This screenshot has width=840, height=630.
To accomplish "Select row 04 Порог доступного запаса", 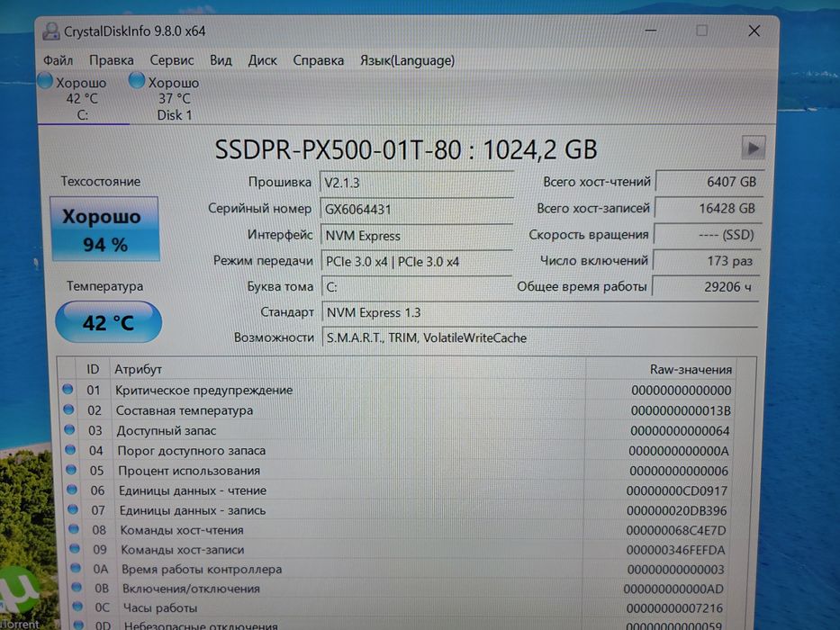I will (397, 451).
